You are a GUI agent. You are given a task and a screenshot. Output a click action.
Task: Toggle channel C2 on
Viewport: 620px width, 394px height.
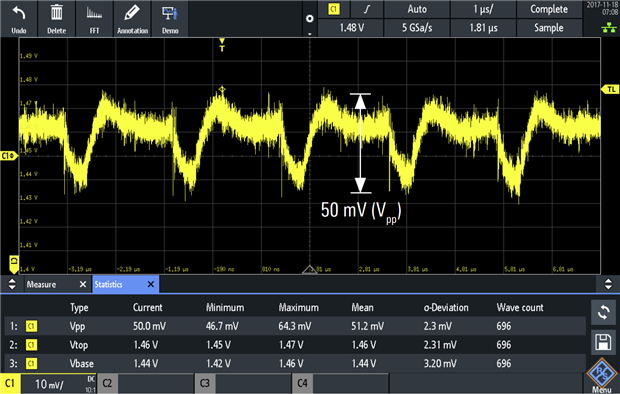pos(108,383)
